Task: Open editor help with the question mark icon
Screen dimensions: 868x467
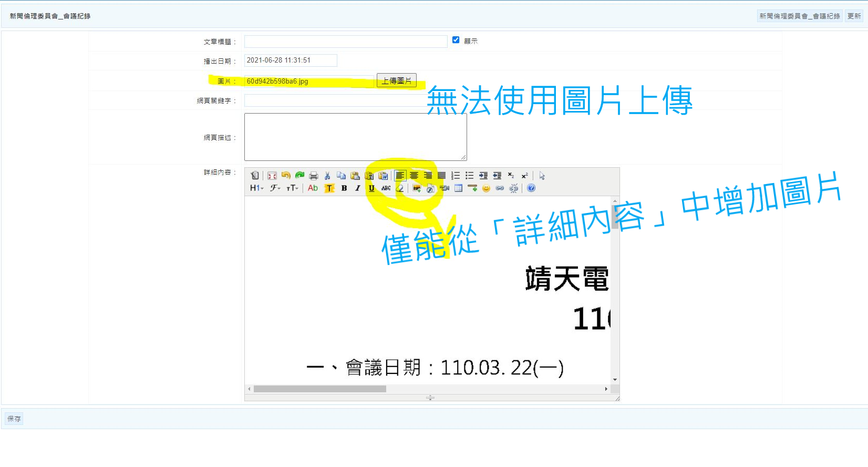Action: point(531,188)
